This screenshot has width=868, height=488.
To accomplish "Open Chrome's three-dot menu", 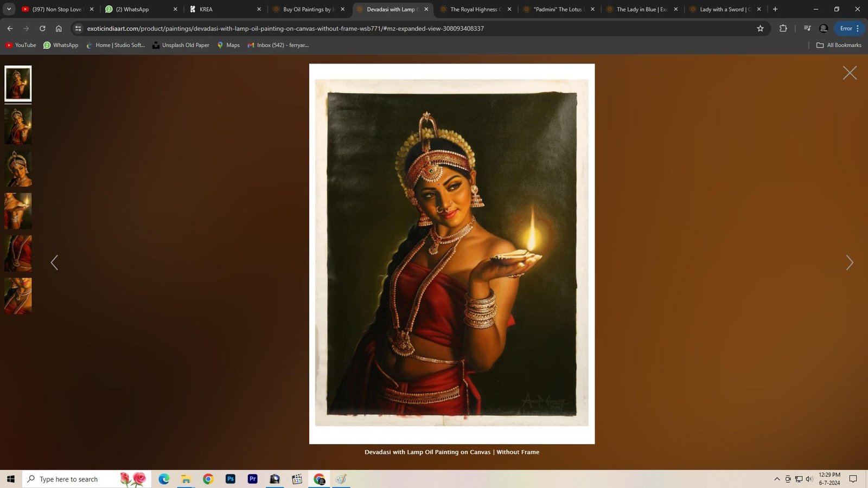I will 858,28.
